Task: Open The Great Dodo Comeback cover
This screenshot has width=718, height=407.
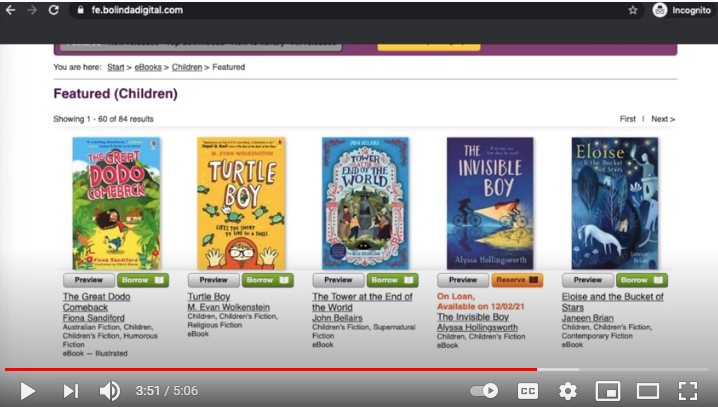Action: click(116, 203)
